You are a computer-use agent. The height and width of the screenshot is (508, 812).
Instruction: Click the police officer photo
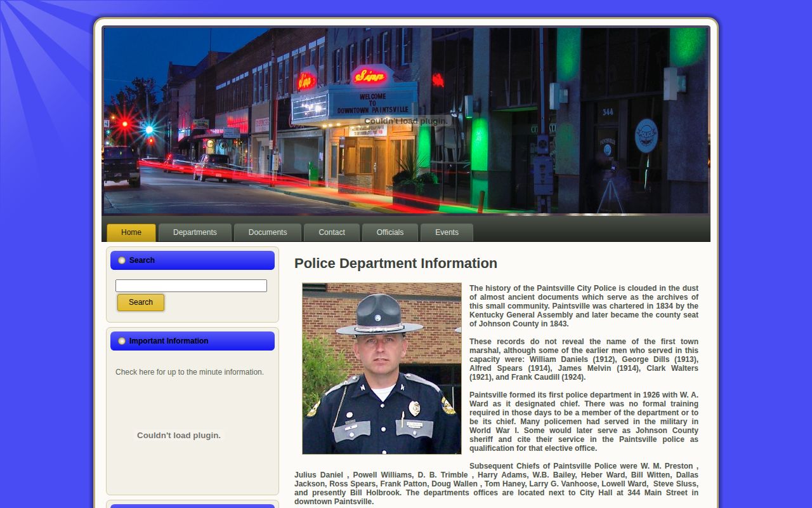[x=382, y=368]
